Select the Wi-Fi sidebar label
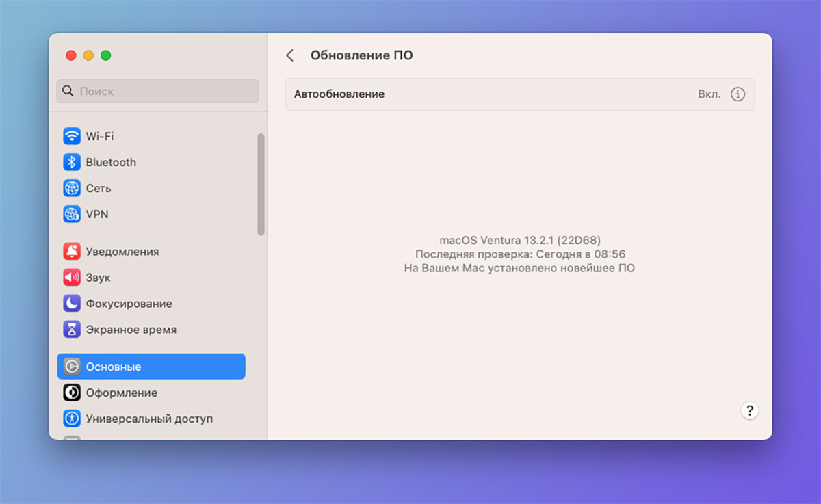This screenshot has width=821, height=504. pos(100,136)
